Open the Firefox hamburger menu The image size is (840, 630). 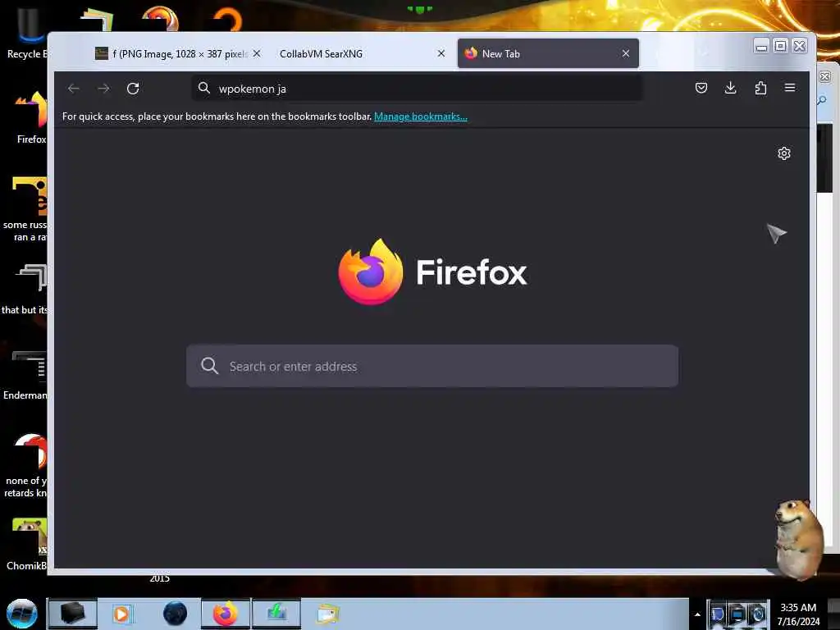[x=790, y=87]
